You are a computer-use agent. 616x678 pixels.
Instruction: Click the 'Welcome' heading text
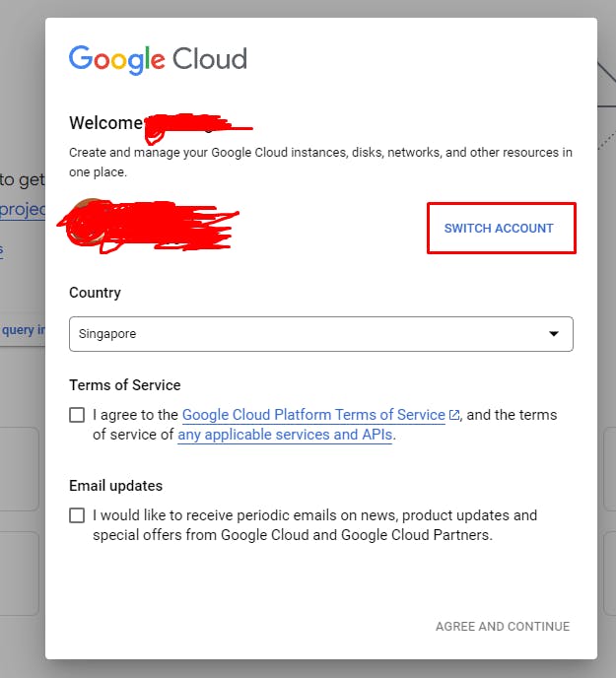(105, 124)
